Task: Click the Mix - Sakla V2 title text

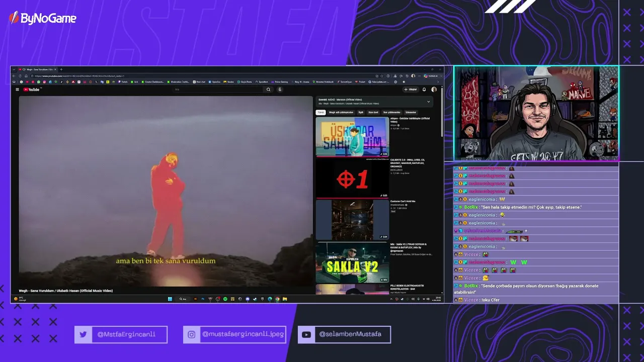Action: coord(409,247)
